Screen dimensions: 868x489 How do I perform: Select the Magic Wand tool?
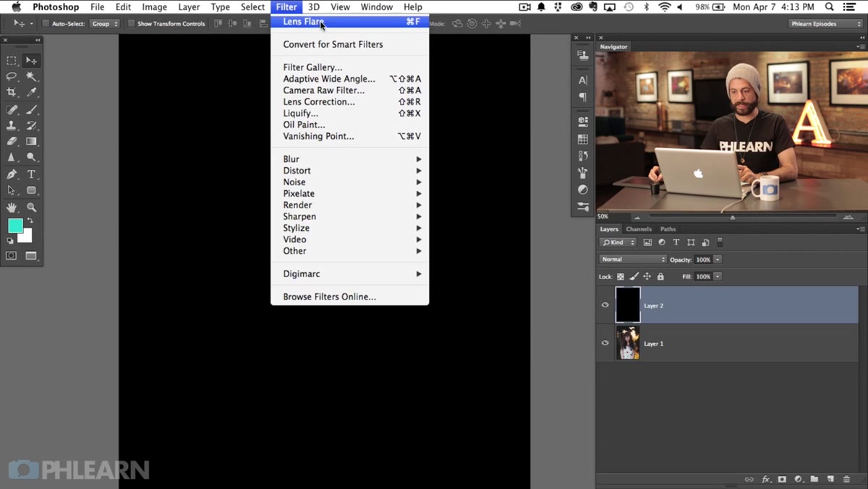click(31, 77)
